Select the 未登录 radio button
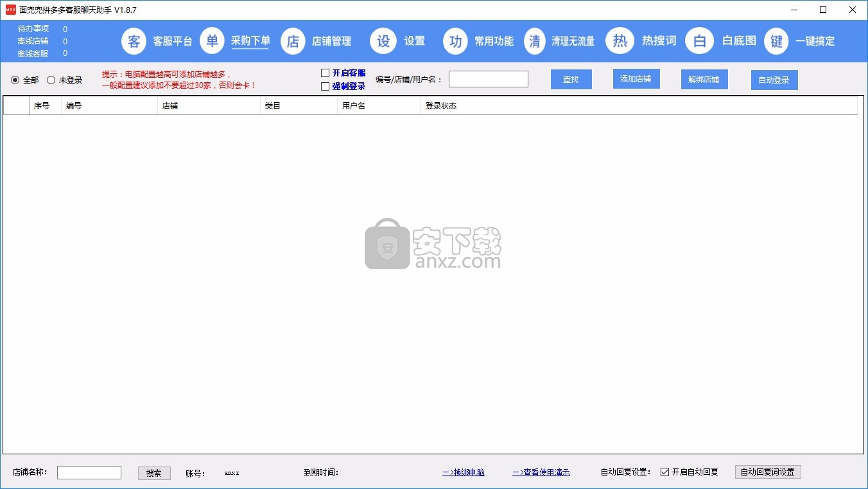Screen dimensions: 868x489 point(51,80)
